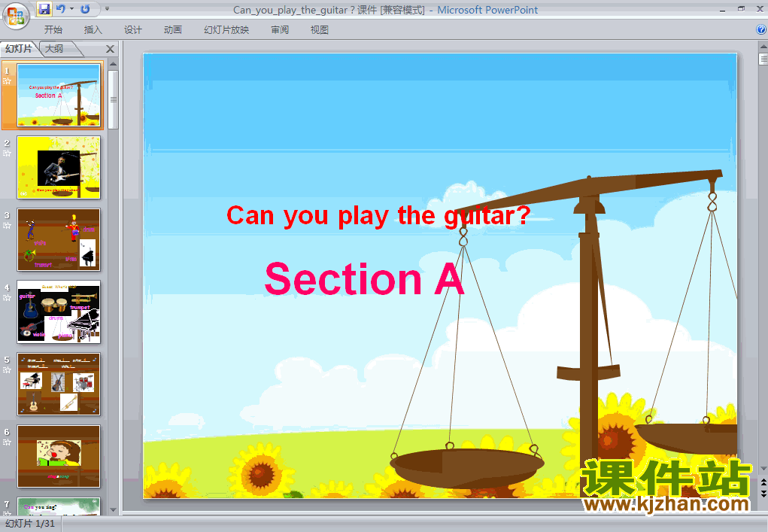Click title text 'Can you play the guitar?'
Viewport: 768px width, 532px height.
378,216
